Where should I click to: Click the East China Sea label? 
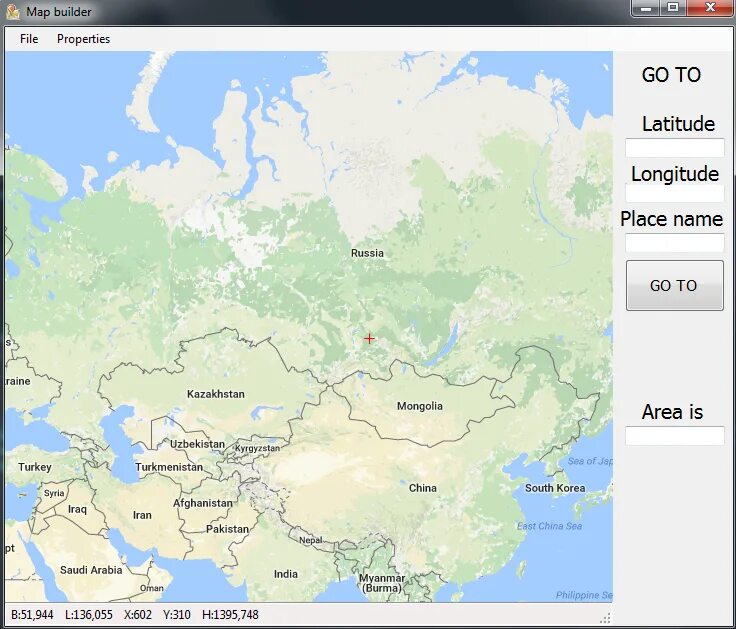[549, 526]
